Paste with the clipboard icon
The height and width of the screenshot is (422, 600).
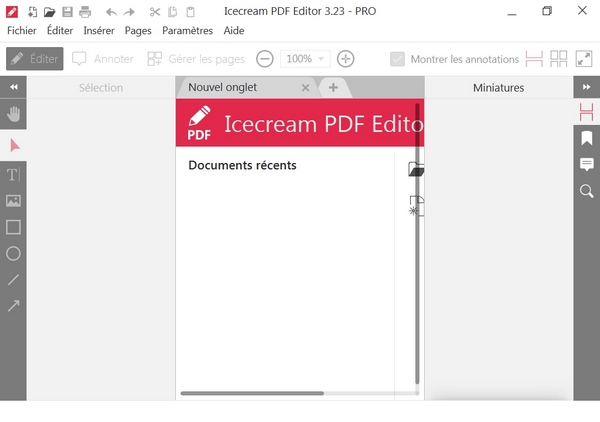(190, 12)
